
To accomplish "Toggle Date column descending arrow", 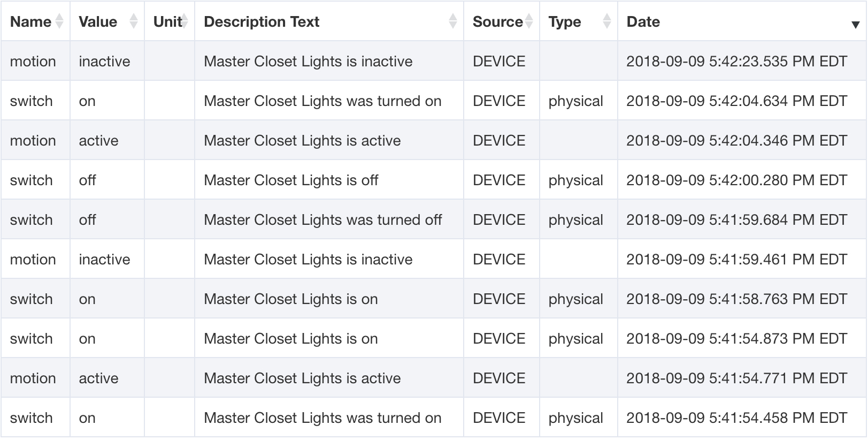I will [x=855, y=25].
